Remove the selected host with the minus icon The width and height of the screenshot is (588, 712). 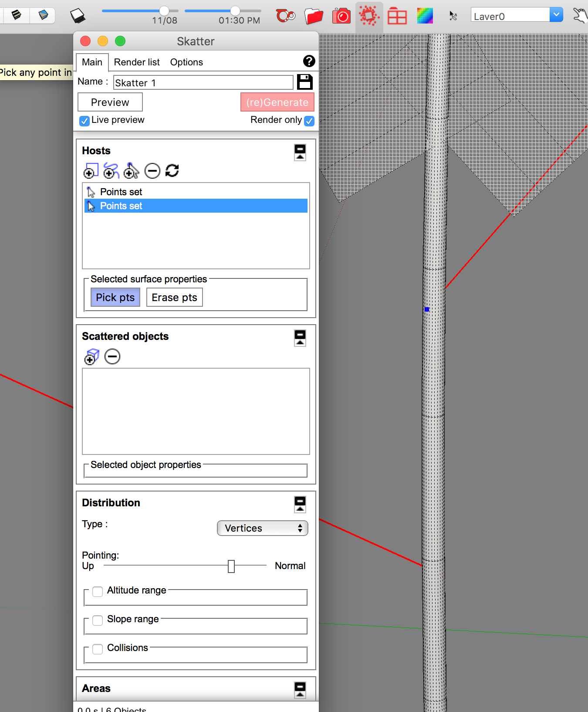152,171
